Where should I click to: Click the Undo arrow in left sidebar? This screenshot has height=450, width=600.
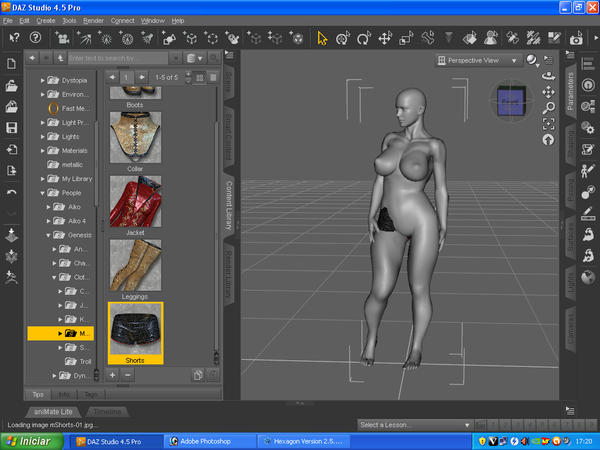11,192
